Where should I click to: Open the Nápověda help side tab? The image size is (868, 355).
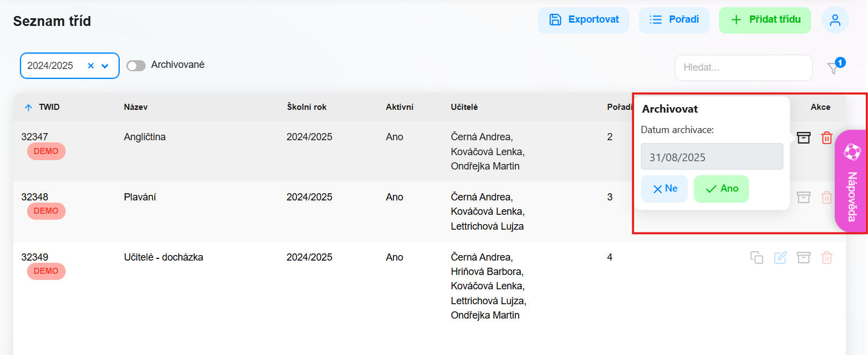tap(851, 181)
